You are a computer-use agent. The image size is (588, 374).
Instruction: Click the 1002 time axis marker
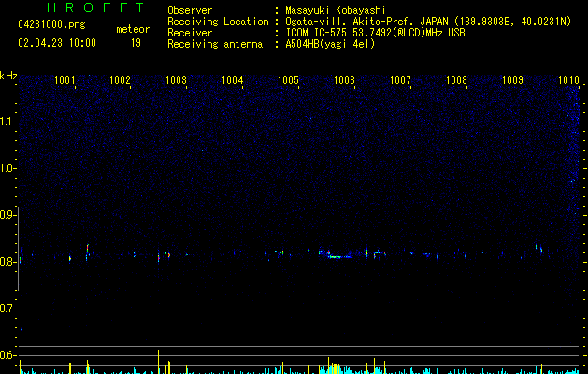coord(120,80)
